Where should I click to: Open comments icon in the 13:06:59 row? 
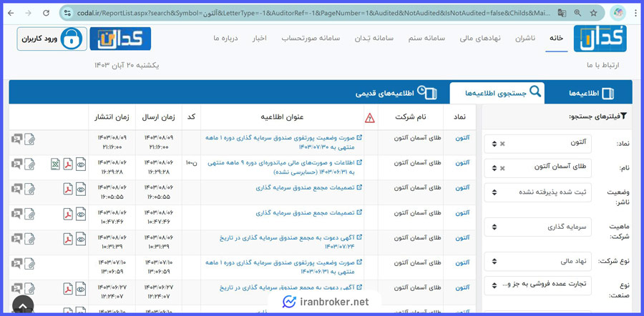coord(16,264)
